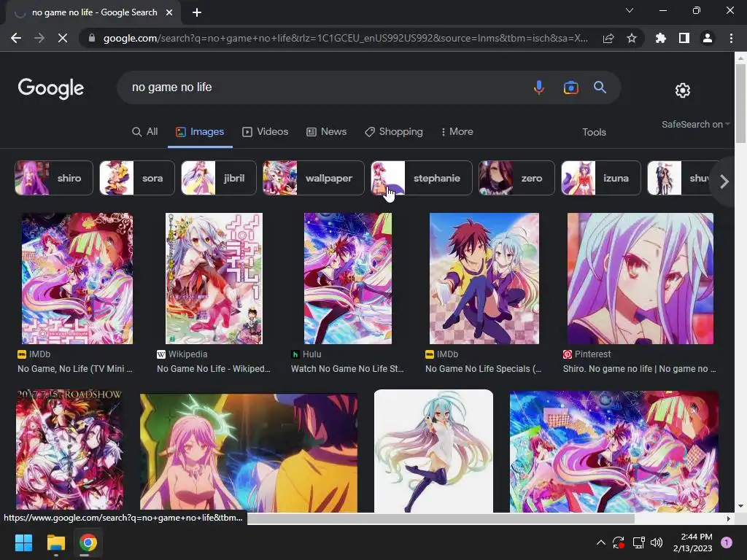The image size is (747, 560).
Task: Open the 2017 Roadshow movie poster image
Action: coord(69,451)
